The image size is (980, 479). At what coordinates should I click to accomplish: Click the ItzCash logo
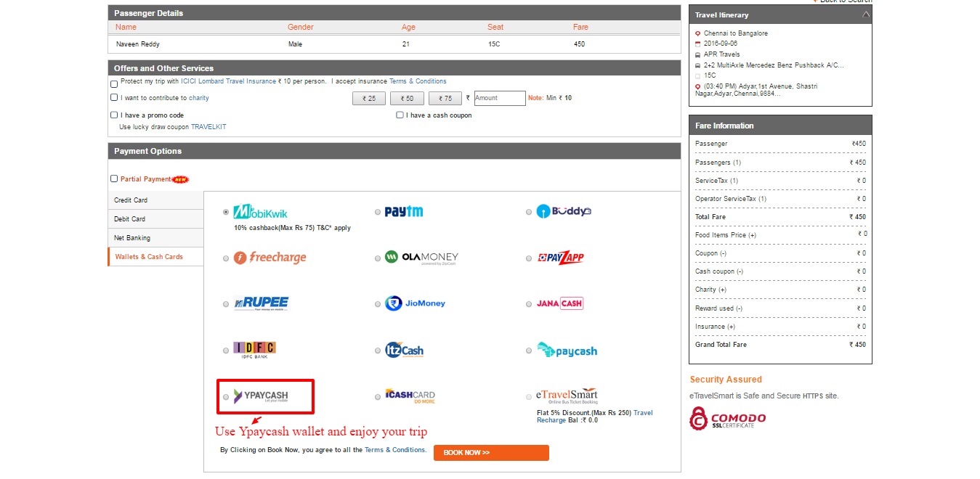click(x=404, y=350)
